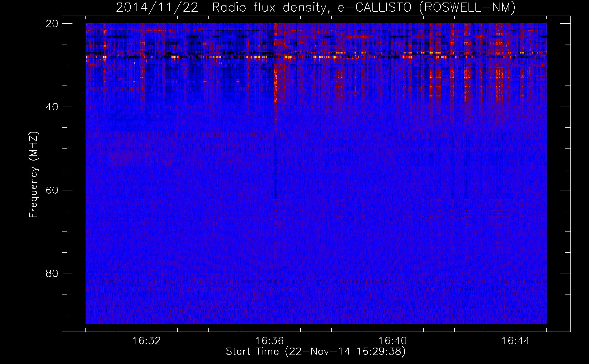Click the 80 frequency tick label
The image size is (589, 364).
(52, 273)
